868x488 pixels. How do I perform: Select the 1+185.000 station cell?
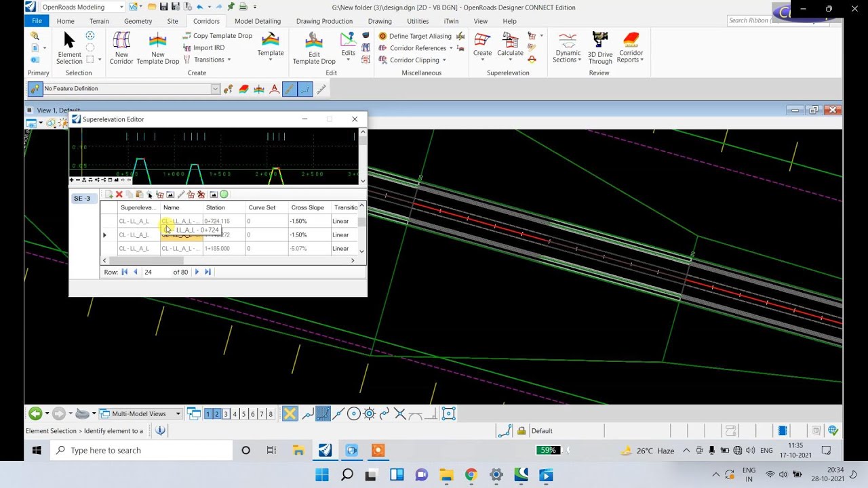coord(224,249)
